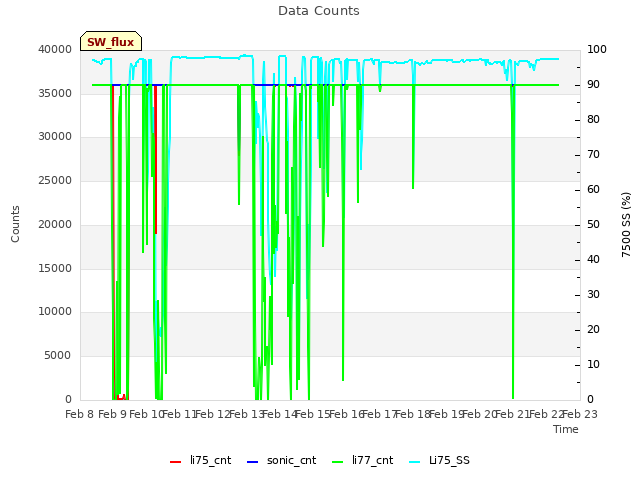
Task: Click the 70 tick on right axis
Action: [x=593, y=155]
